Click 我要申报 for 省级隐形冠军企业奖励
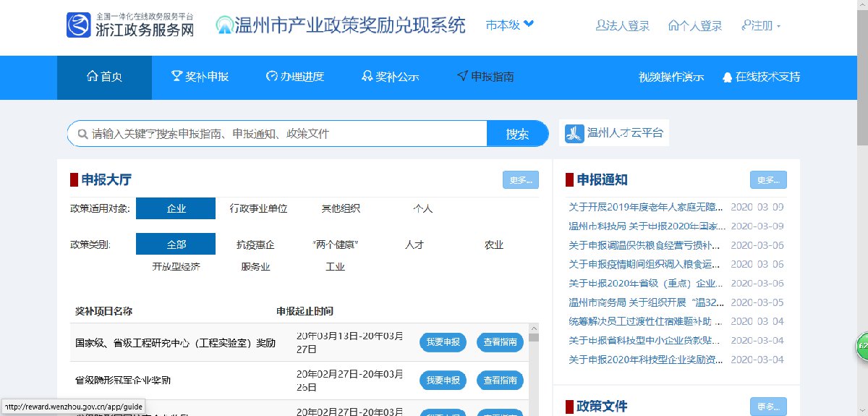Image resolution: width=868 pixels, height=416 pixels. click(x=443, y=380)
